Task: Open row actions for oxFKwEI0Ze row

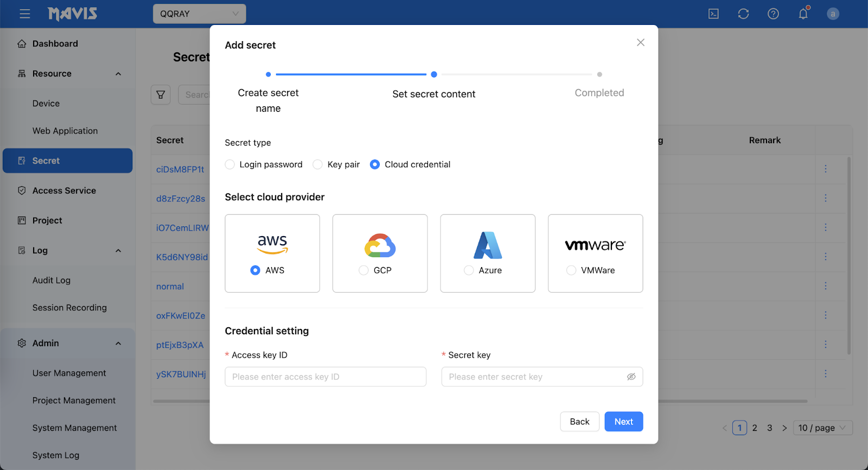Action: 826,315
